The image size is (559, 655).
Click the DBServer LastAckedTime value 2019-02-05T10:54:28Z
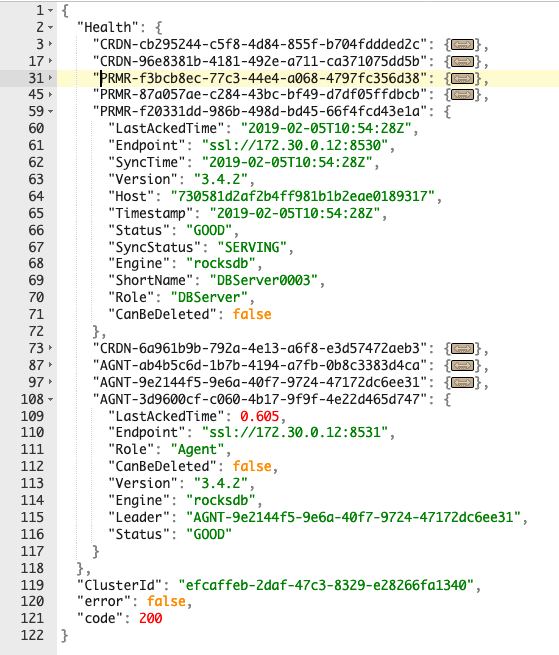[326, 128]
